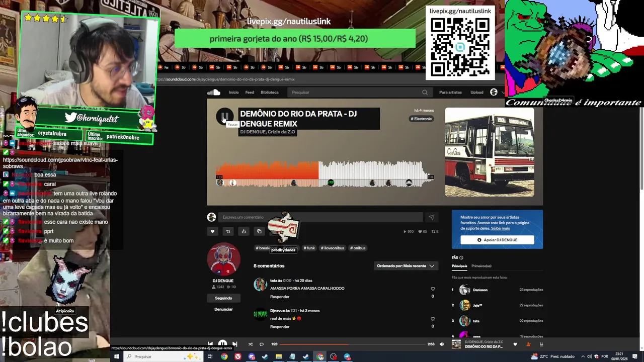This screenshot has height=362, width=644.
Task: Toggle repeat in the bottom player
Action: (262, 344)
